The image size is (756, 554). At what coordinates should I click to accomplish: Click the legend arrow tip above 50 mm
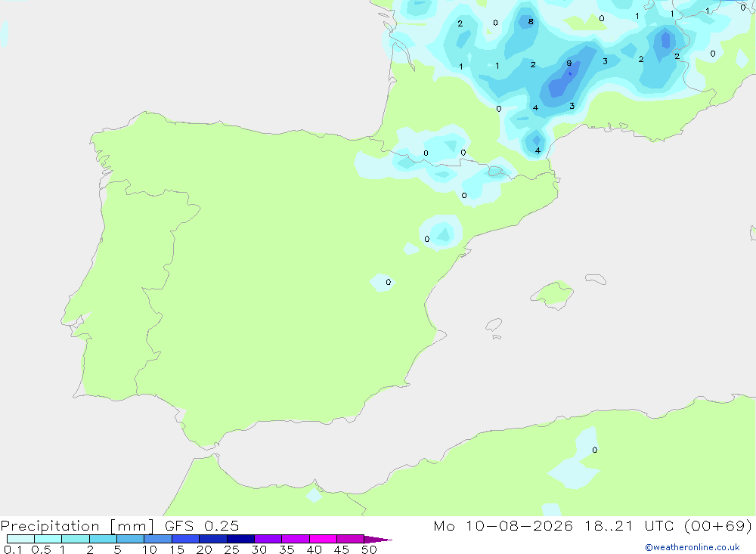click(x=377, y=539)
